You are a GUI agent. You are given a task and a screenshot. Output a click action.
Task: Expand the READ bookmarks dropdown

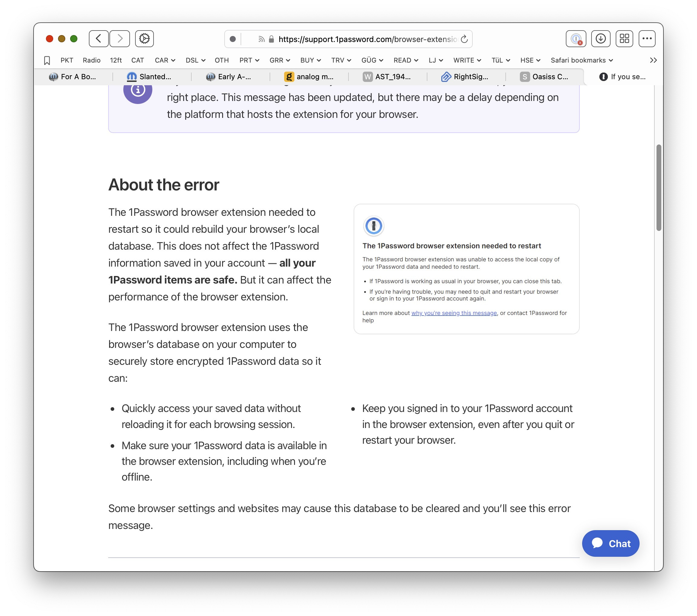tap(405, 60)
